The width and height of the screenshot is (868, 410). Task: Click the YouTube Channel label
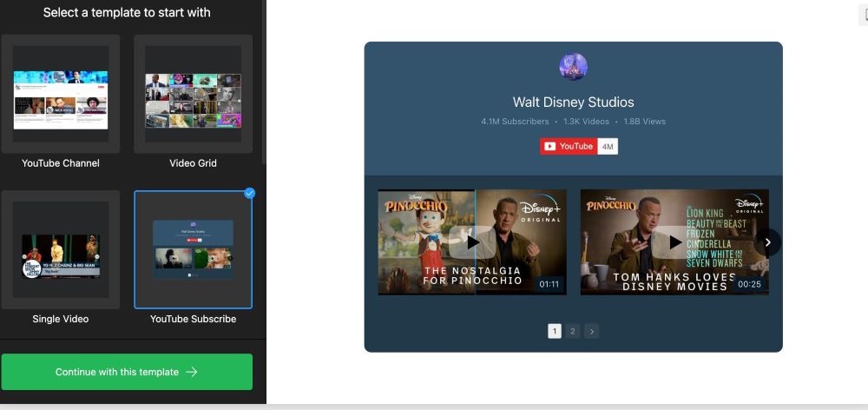pos(61,163)
